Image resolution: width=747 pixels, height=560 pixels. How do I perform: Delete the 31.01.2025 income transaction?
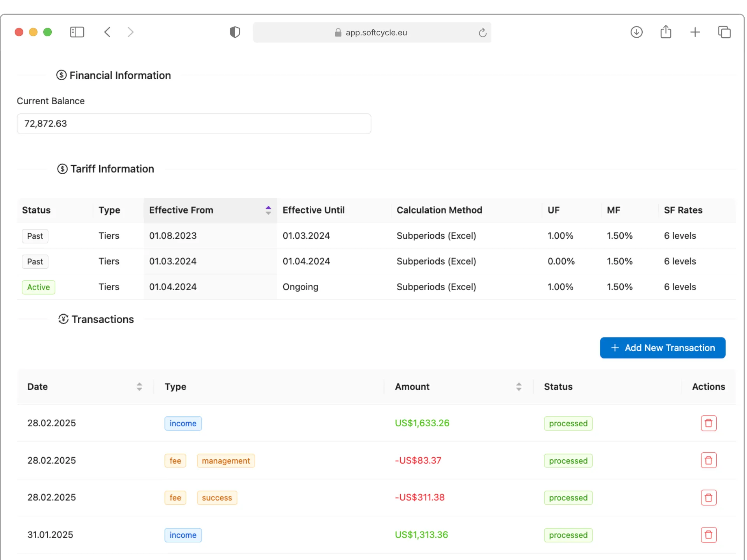708,535
